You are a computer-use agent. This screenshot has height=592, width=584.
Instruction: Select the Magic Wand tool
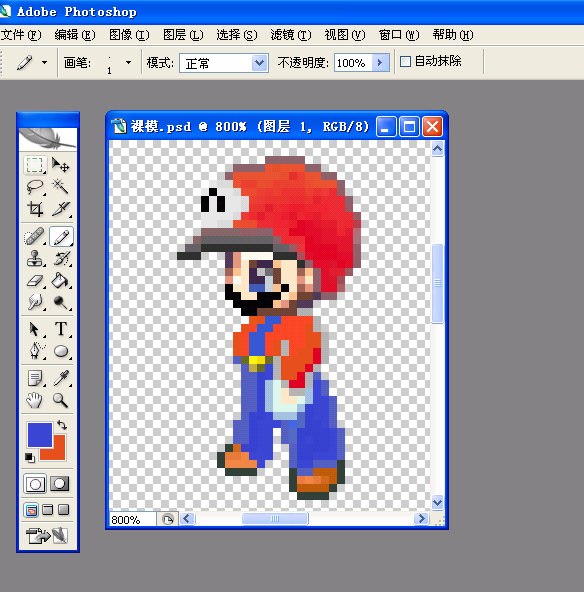(60, 187)
